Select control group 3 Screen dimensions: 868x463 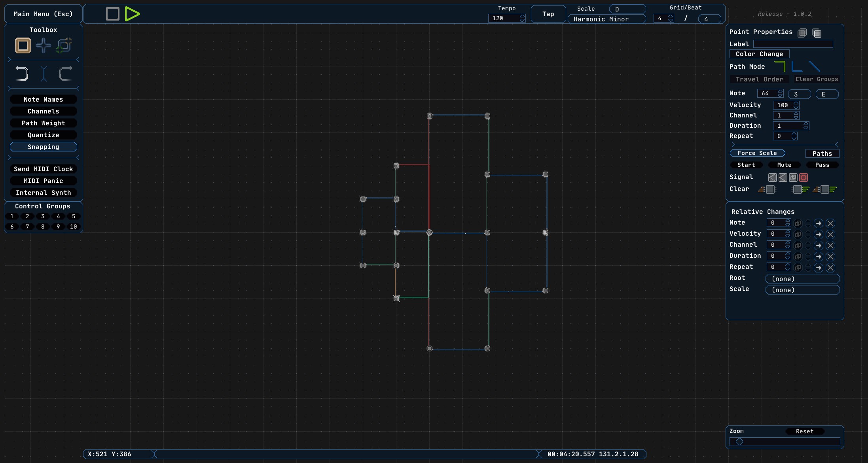[43, 216]
